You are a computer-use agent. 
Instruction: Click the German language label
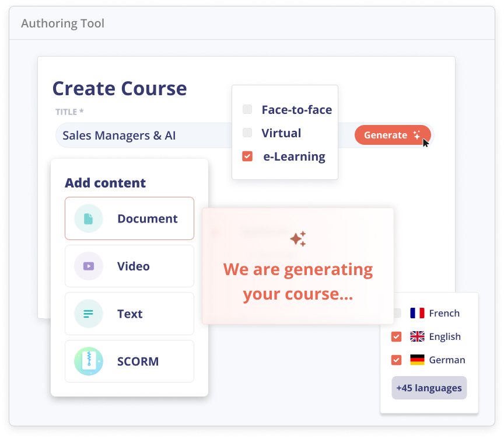(447, 360)
